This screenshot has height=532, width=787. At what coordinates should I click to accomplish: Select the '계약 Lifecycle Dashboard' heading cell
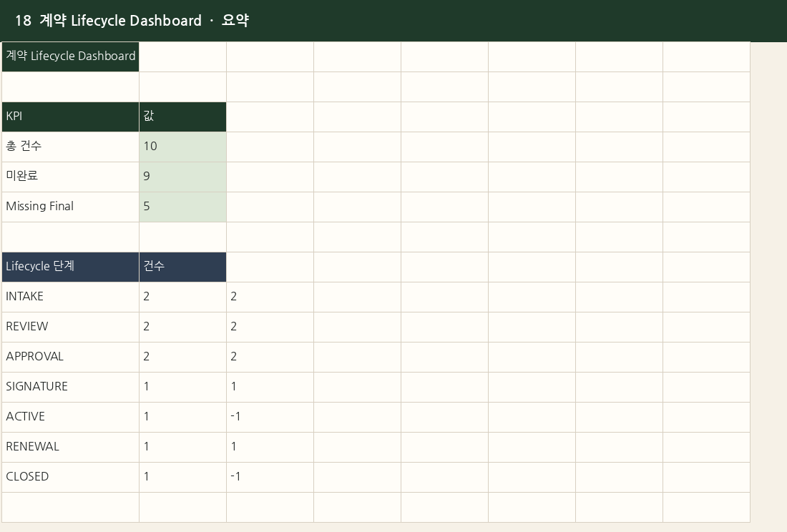click(x=70, y=56)
